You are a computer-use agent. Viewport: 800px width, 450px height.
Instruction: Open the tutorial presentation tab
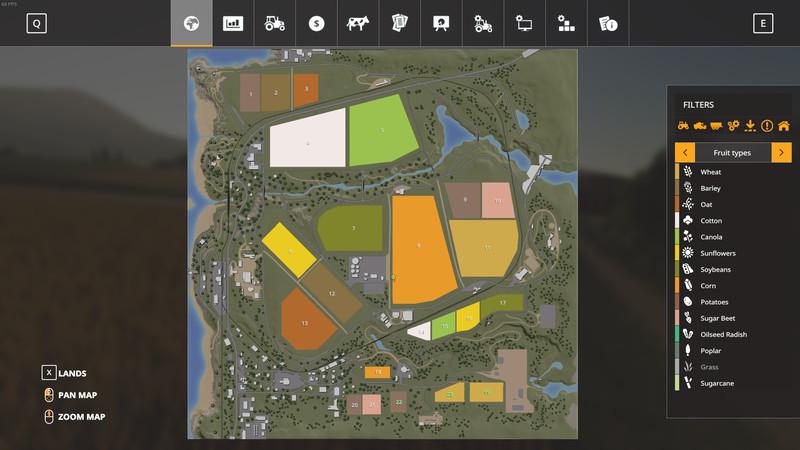point(441,23)
